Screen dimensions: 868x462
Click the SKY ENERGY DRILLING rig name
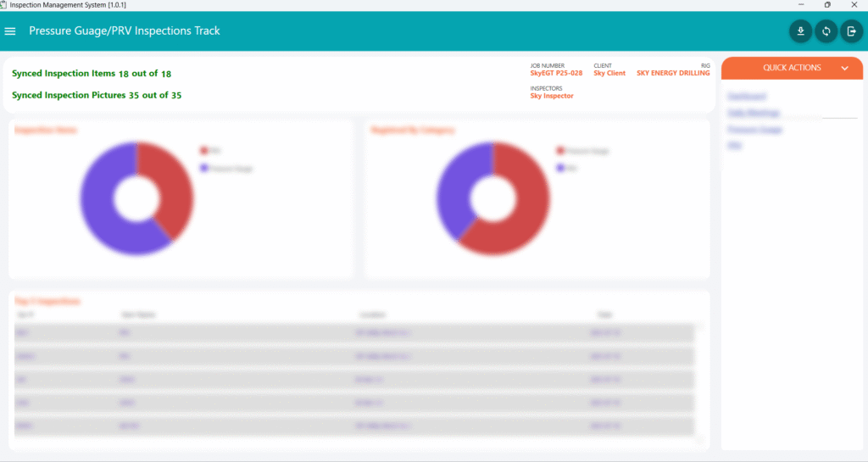[x=673, y=74]
